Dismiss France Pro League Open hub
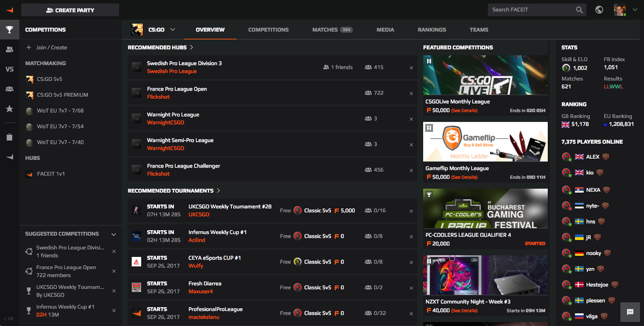The width and height of the screenshot is (644, 326). (411, 93)
